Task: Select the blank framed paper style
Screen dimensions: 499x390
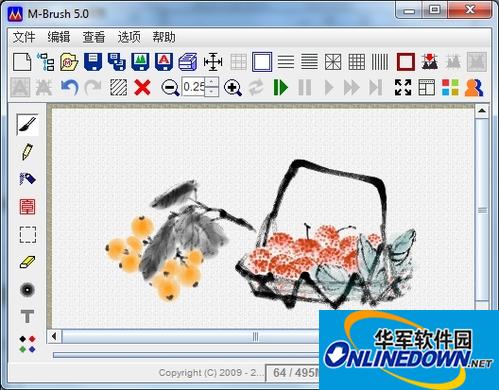Action: (262, 62)
